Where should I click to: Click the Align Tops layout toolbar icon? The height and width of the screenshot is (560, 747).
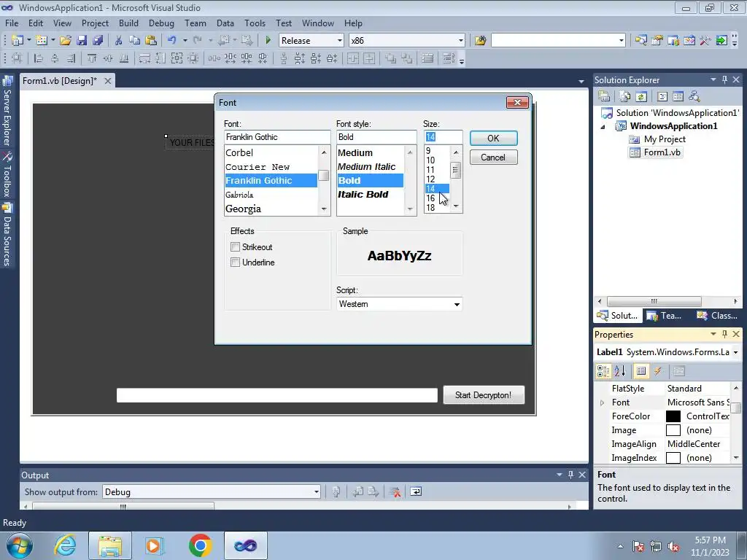click(x=92, y=58)
